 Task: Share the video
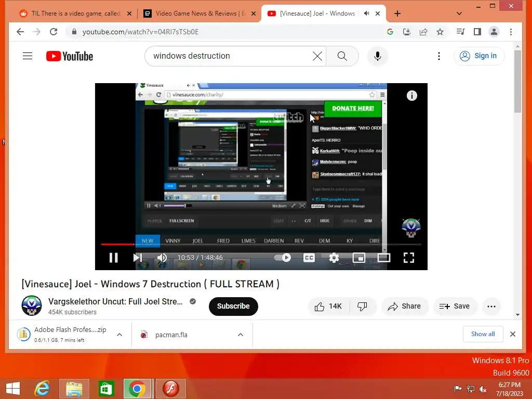coord(404,307)
